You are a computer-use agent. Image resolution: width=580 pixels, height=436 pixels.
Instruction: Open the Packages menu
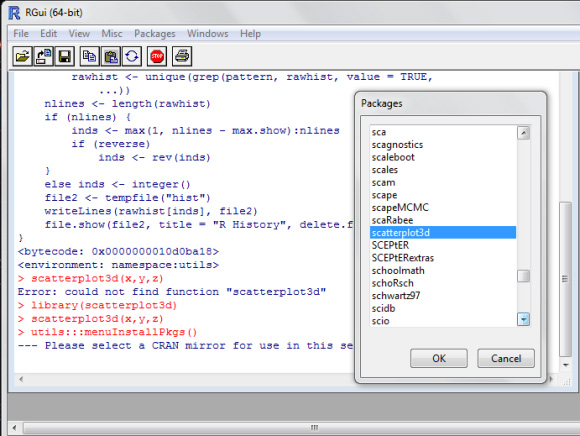point(155,34)
